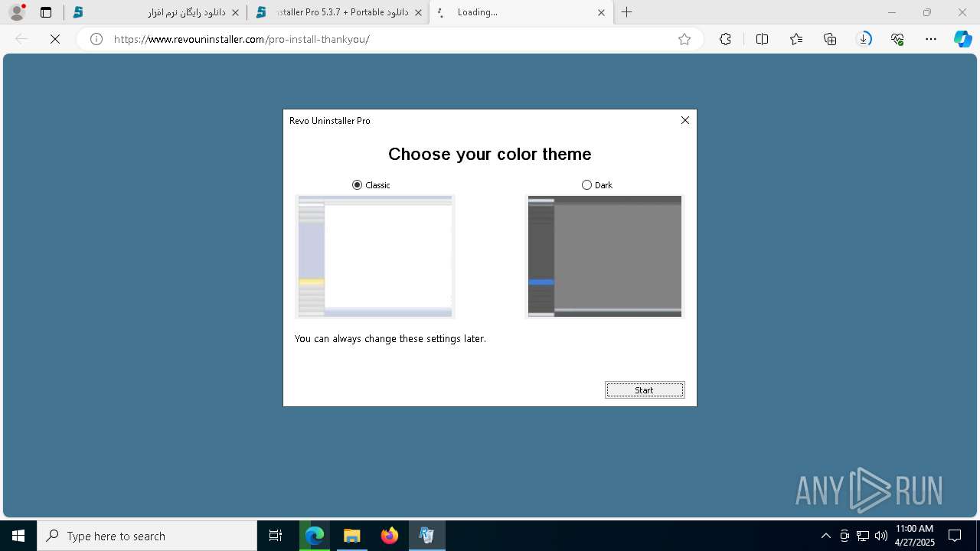Open Settings and more menu
Screen dimensions: 980x551
[931, 39]
